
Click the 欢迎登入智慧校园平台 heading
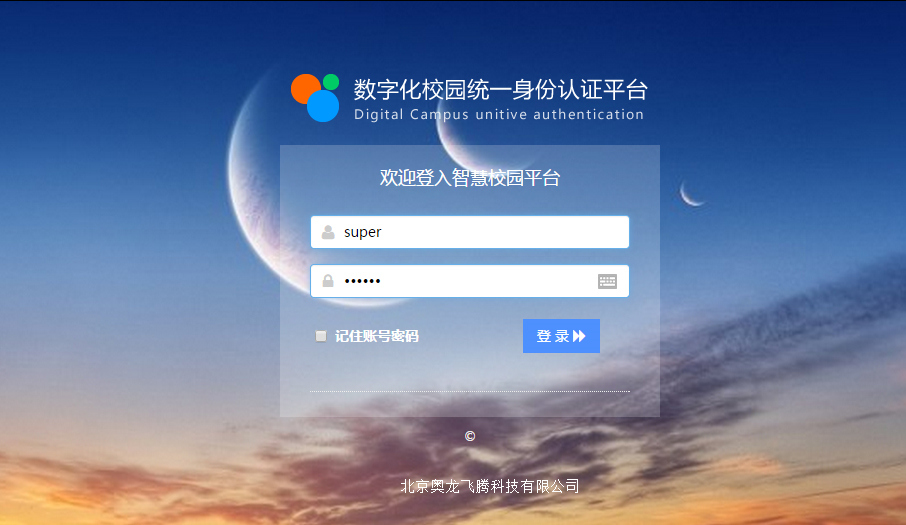pos(470,178)
